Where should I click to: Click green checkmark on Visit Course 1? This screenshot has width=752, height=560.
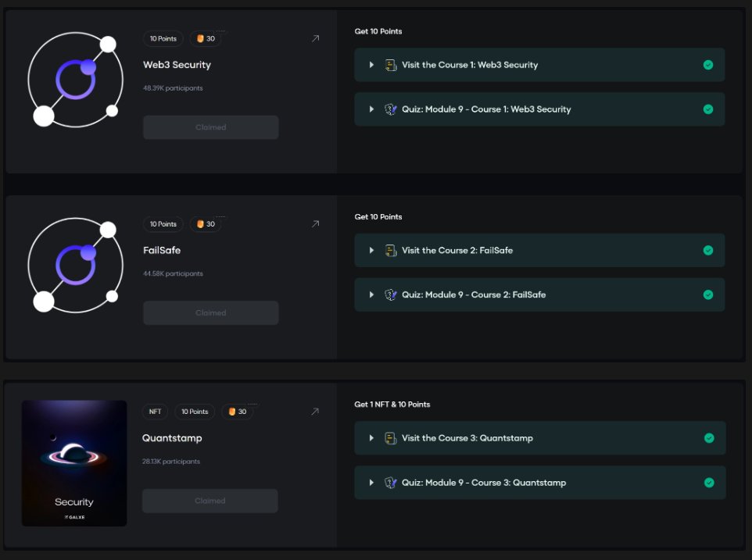click(x=708, y=65)
